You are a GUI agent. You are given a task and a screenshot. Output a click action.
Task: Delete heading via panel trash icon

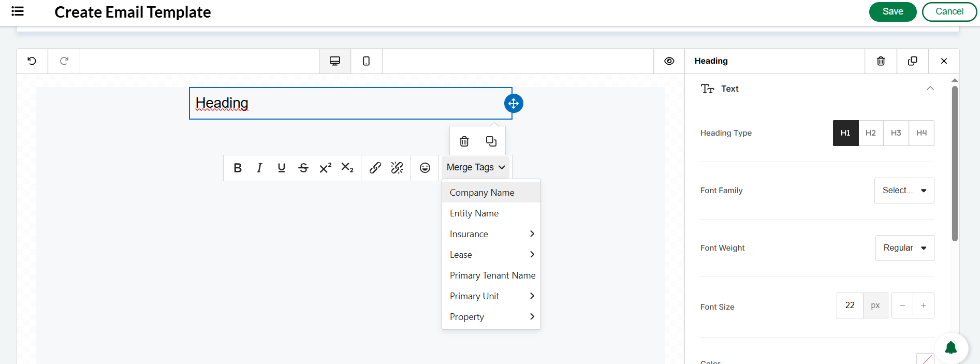pos(881,61)
